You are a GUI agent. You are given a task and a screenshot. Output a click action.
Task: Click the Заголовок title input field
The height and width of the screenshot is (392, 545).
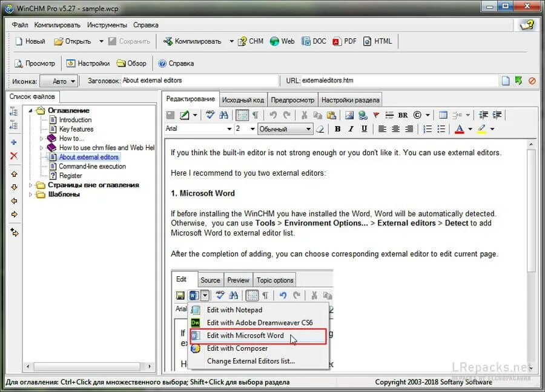coord(200,81)
